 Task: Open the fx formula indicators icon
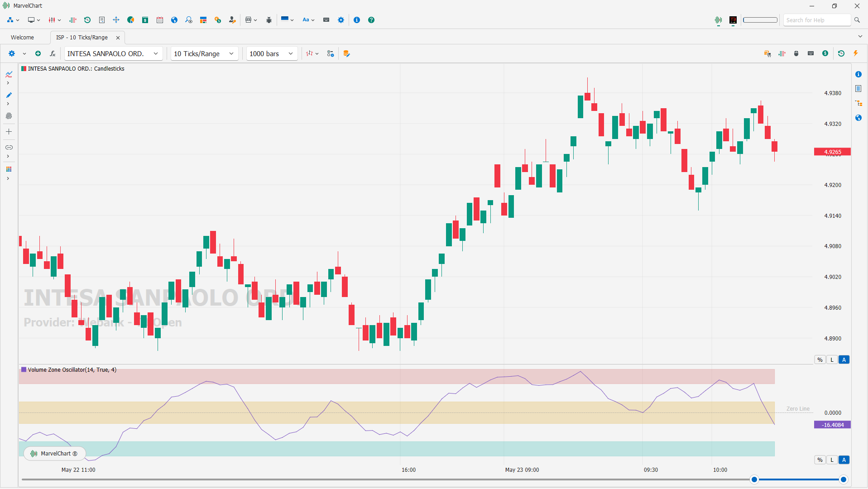pyautogui.click(x=53, y=53)
